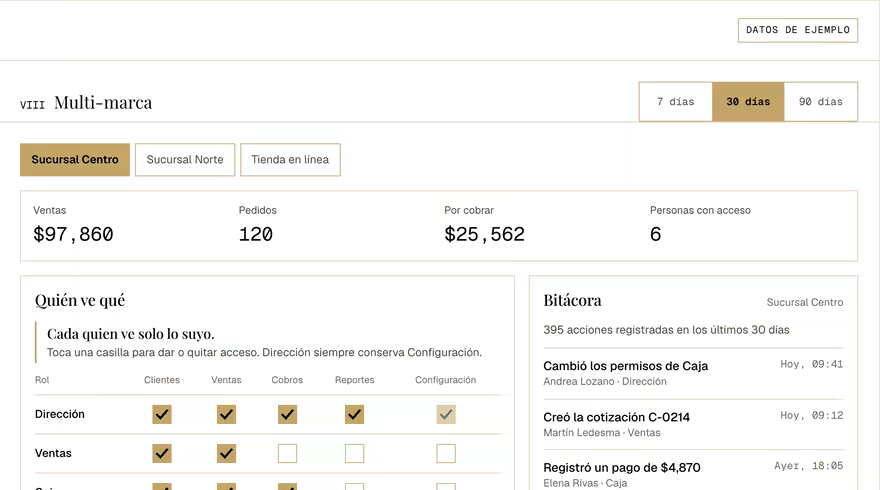This screenshot has height=490, width=880.
Task: Click Elena Rivas · Caja author line
Action: point(585,483)
